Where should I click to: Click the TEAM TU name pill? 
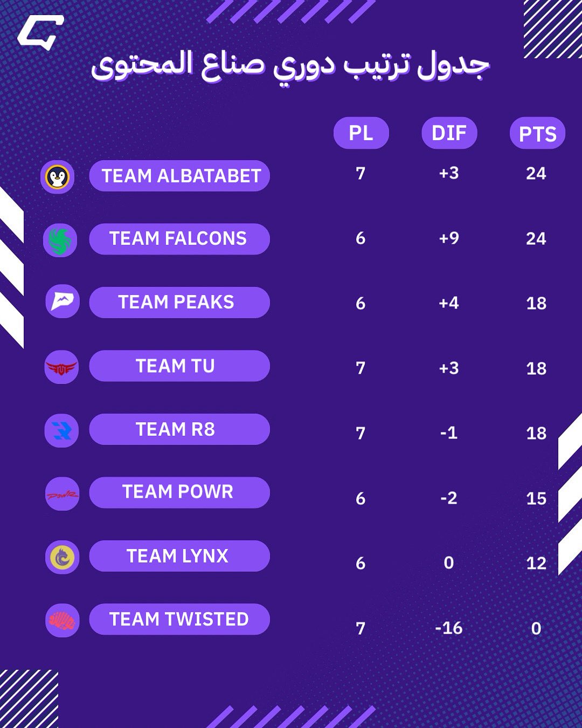[179, 366]
